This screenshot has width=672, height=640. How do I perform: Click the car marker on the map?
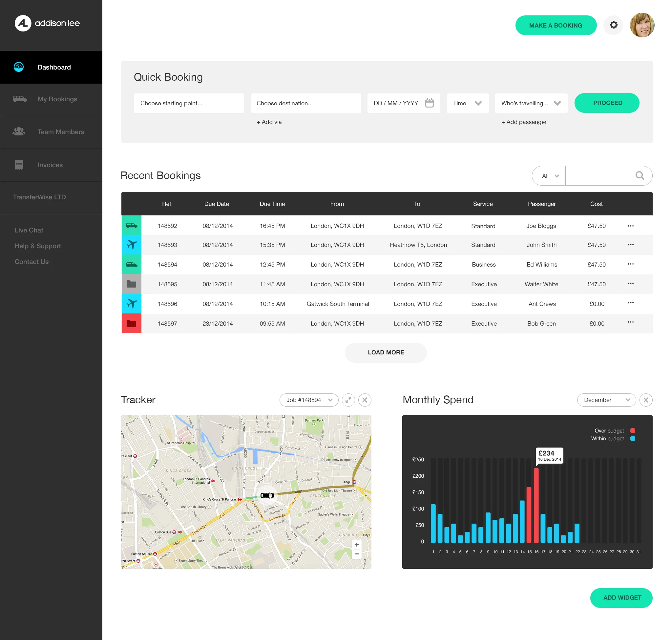point(267,495)
